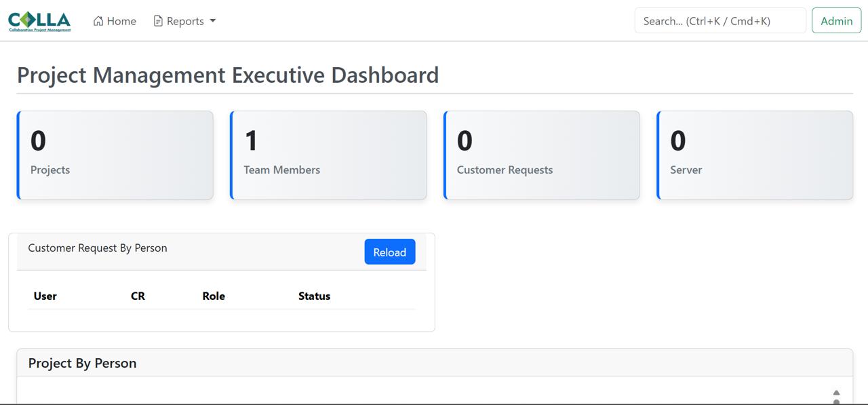Expand the Reports dropdown caret
The width and height of the screenshot is (868, 405).
click(213, 21)
